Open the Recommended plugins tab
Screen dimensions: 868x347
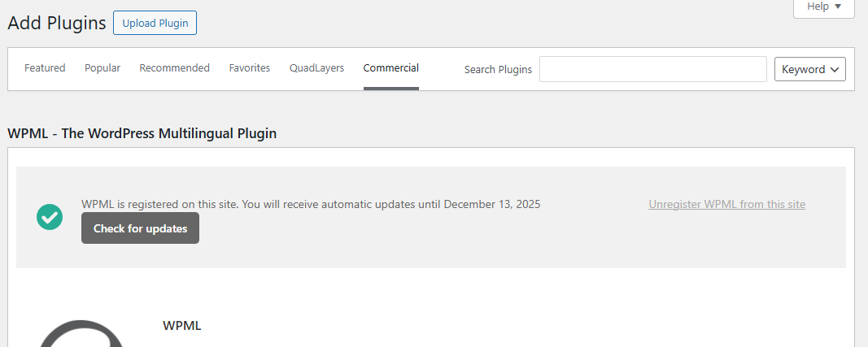tap(174, 68)
